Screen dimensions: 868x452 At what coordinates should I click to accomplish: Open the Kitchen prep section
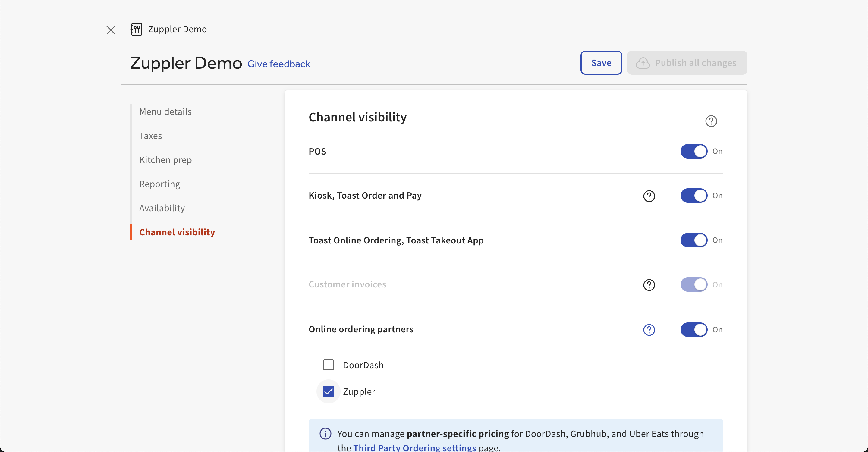[165, 160]
